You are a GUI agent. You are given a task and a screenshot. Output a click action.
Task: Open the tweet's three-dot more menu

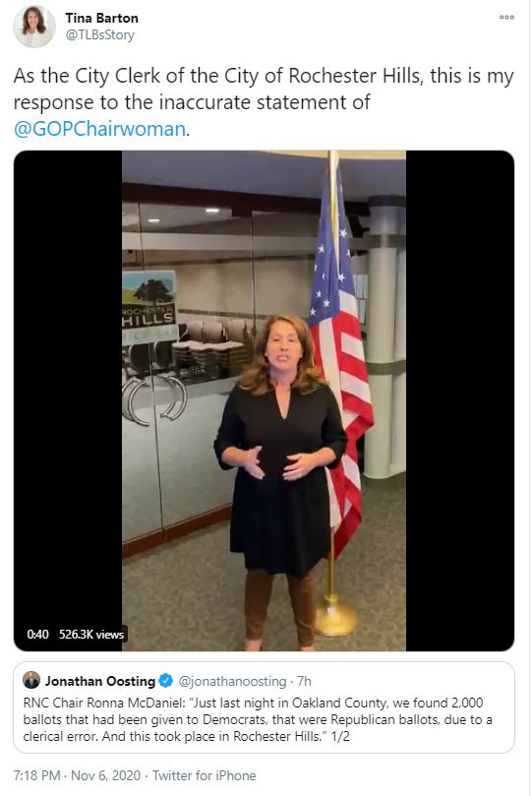506,18
